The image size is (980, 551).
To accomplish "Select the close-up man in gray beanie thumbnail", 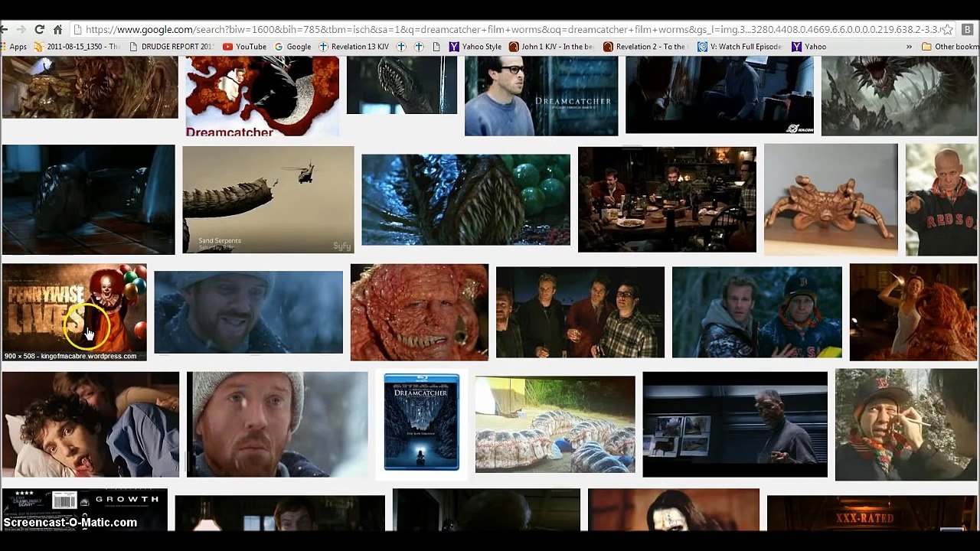I will click(277, 425).
